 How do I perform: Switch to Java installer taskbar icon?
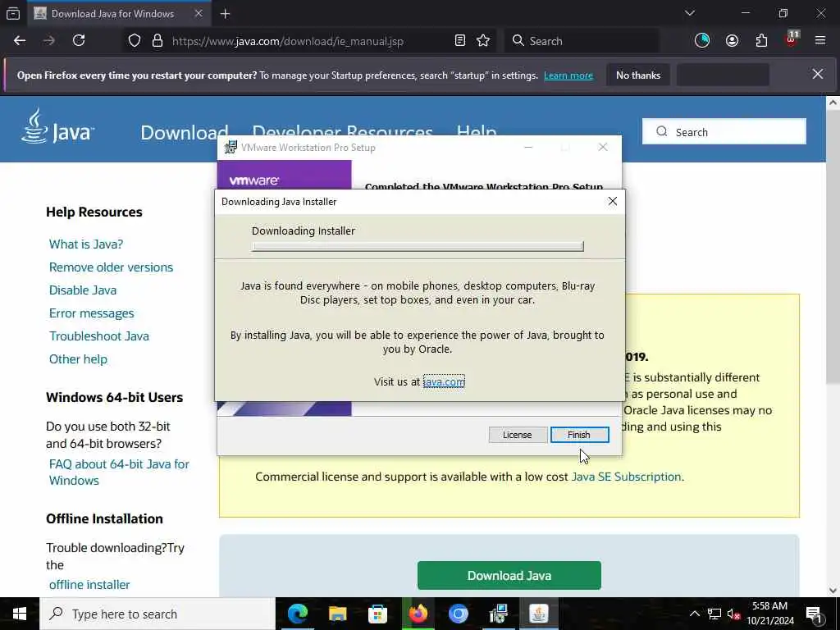tap(538, 614)
